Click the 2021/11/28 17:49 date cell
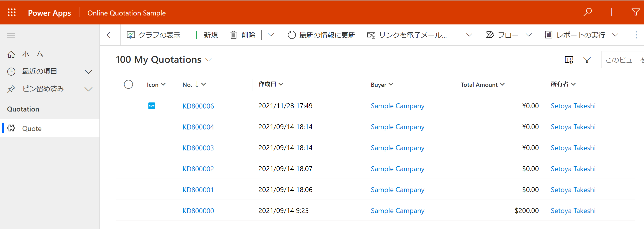644x229 pixels. coord(285,106)
